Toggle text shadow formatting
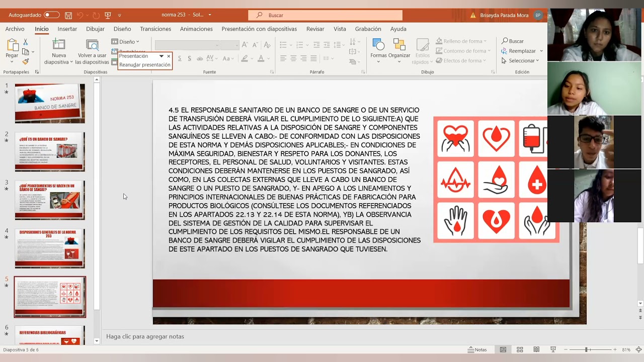Screen dimensions: 644x362 (x=189, y=58)
